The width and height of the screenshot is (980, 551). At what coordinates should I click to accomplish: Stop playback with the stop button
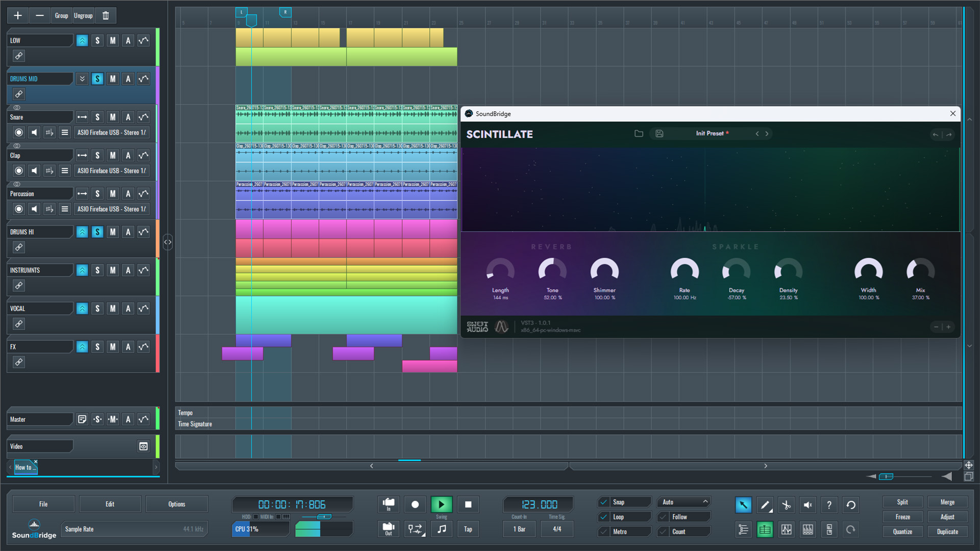(468, 505)
